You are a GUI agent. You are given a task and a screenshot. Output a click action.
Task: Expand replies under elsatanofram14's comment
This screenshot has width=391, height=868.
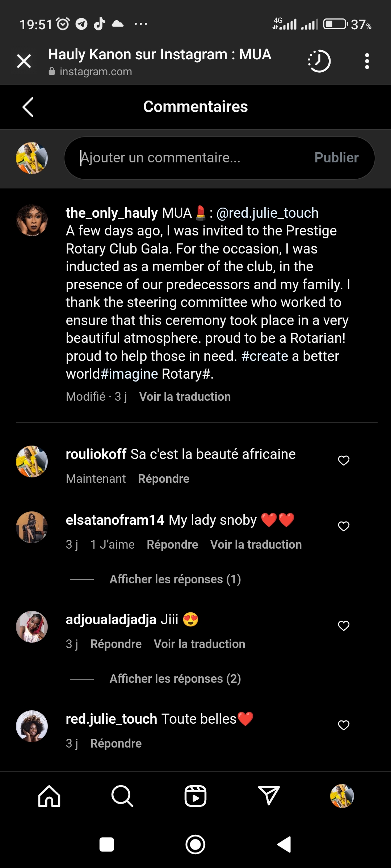point(175,579)
